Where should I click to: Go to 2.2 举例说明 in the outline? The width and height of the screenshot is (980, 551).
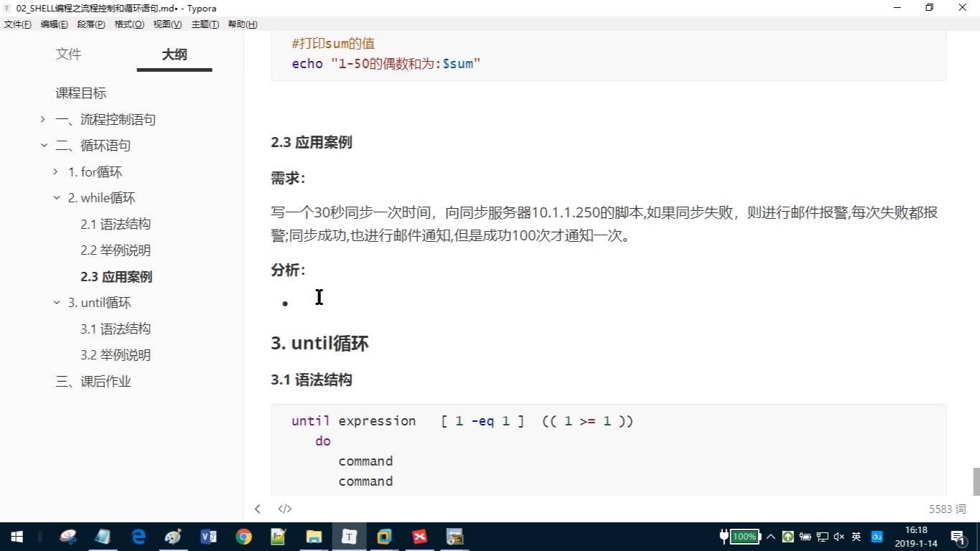point(116,250)
